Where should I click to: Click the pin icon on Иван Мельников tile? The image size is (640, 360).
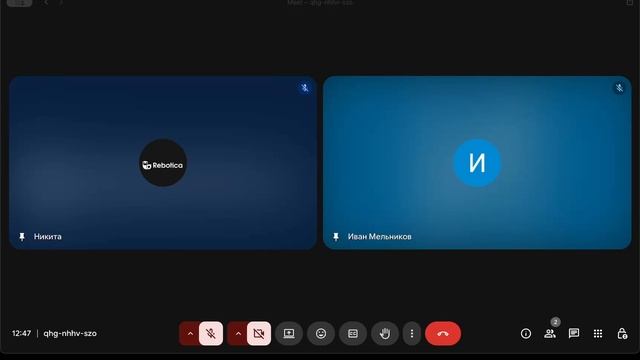[336, 236]
